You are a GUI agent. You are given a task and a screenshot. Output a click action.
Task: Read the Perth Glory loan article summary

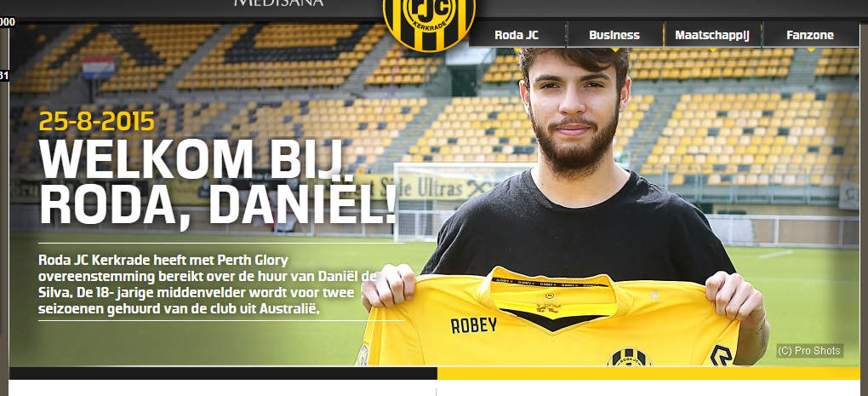click(x=208, y=284)
